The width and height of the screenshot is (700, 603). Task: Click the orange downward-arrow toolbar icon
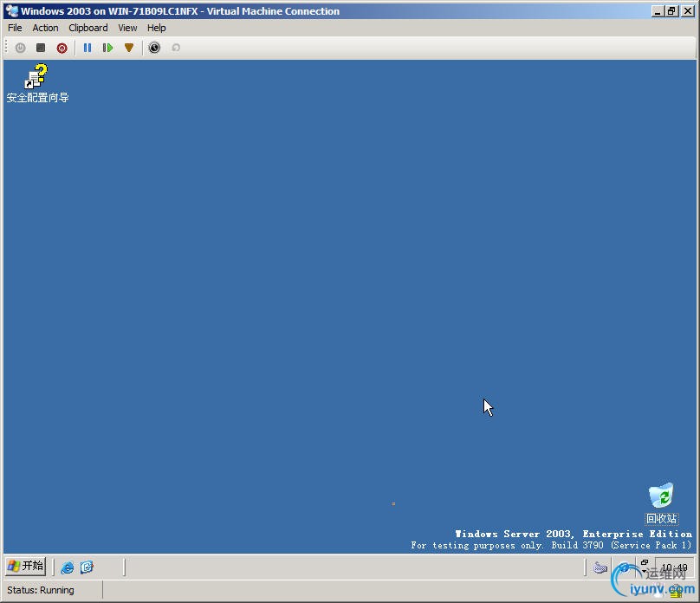(x=129, y=48)
